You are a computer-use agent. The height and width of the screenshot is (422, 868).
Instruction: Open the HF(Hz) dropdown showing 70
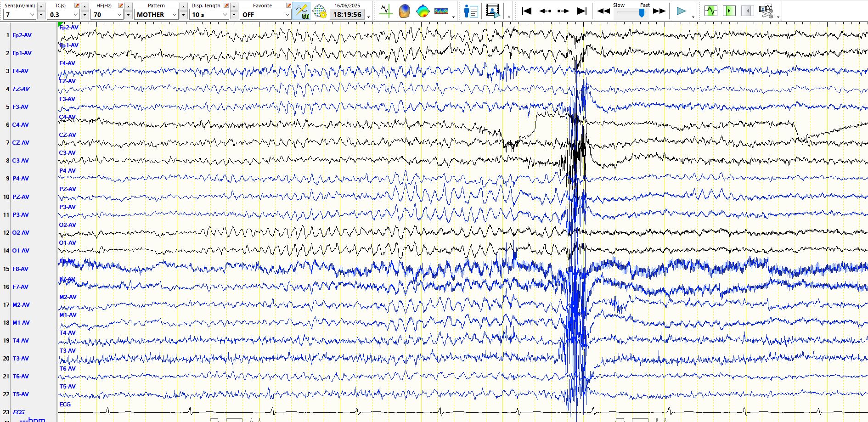(x=107, y=15)
